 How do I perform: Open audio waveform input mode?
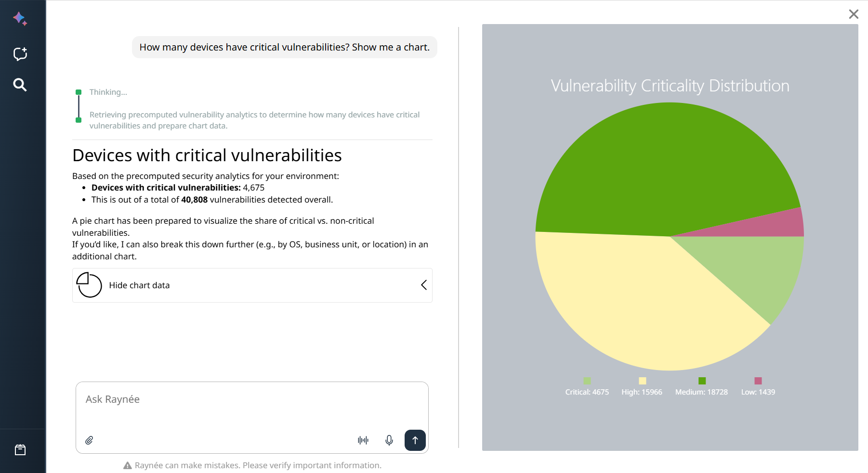click(364, 440)
